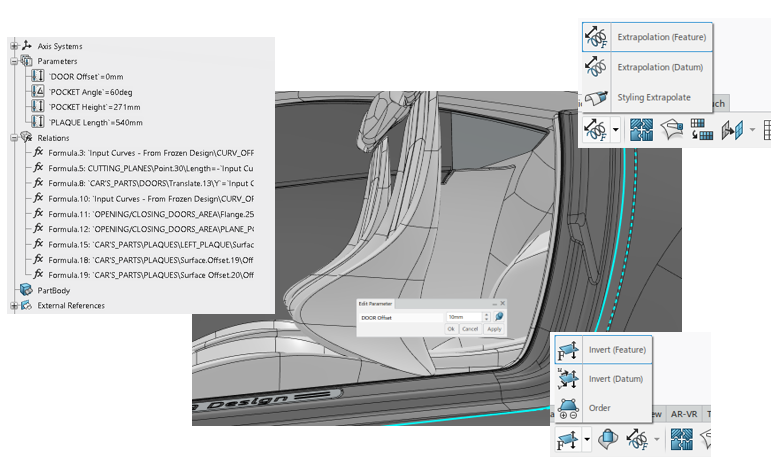Click the value stepper arrows beside 10mm

point(486,316)
